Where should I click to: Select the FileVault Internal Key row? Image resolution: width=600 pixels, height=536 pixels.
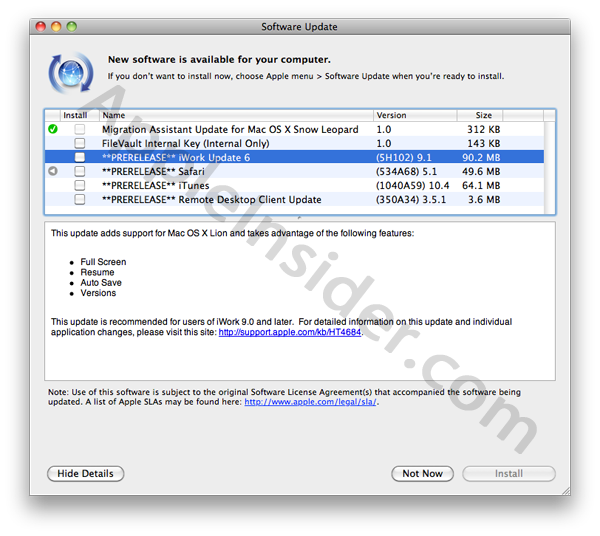pyautogui.click(x=294, y=143)
